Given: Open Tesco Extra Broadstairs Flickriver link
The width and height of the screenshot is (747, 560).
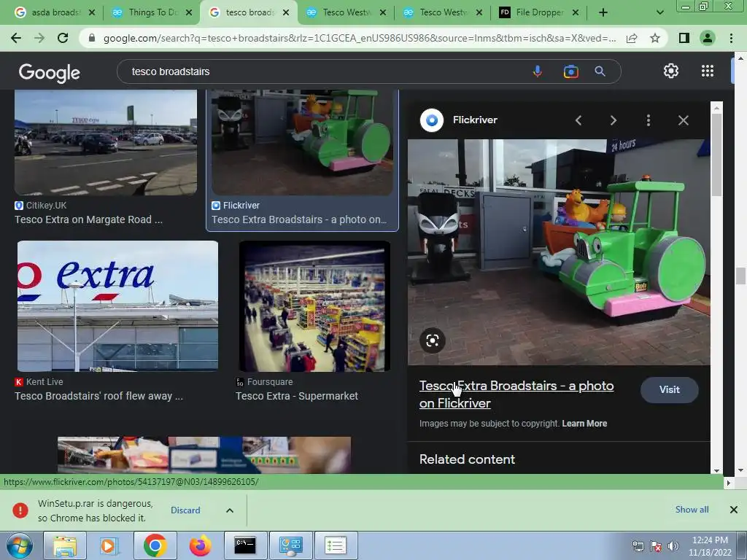Looking at the screenshot, I should 516,394.
